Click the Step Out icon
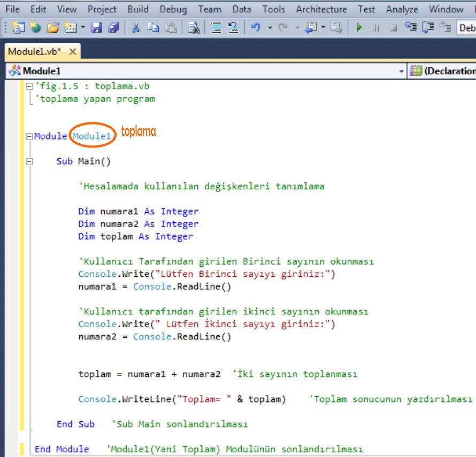 [x=446, y=27]
